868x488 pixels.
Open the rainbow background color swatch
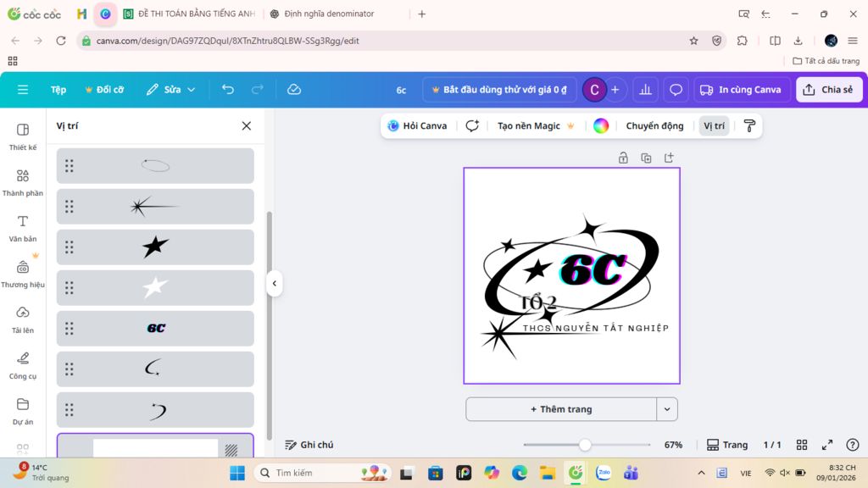tap(601, 125)
